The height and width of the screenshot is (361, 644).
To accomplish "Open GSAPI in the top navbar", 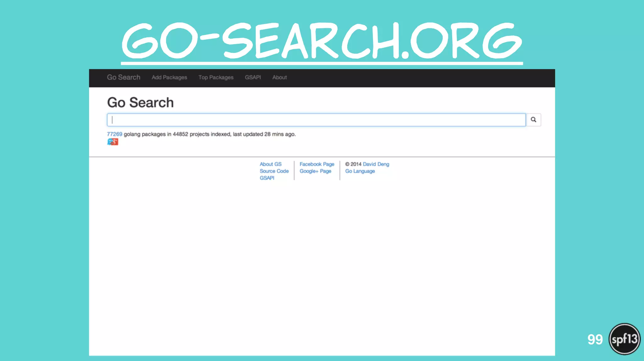I will click(253, 77).
